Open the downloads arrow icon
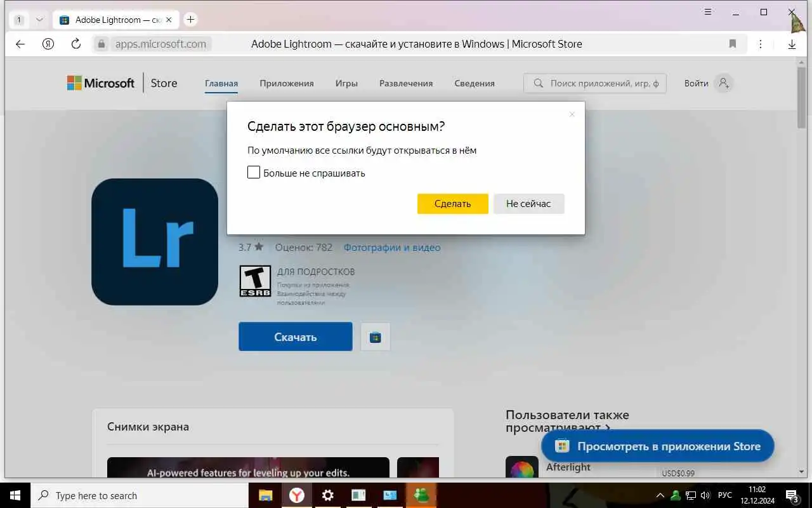The image size is (812, 508). (792, 44)
